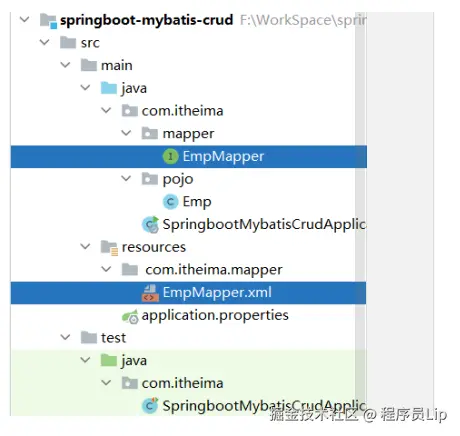Viewport: 460px width, 436px height.
Task: Select the java label under test
Action: (x=134, y=361)
